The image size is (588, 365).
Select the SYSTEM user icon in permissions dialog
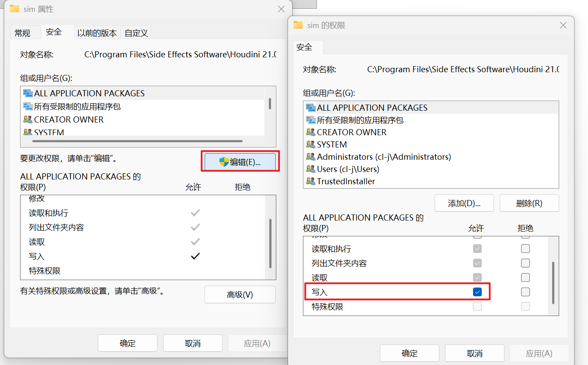pos(311,144)
